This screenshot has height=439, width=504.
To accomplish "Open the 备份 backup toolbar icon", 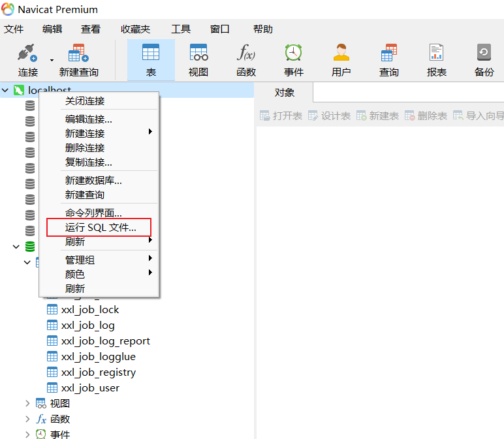I will click(484, 52).
